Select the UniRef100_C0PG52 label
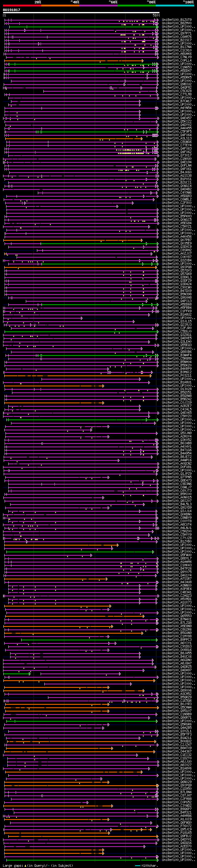 click(x=177, y=802)
